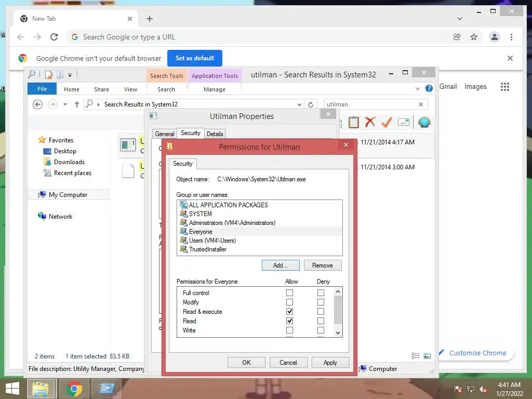This screenshot has height=399, width=532.
Task: Confirm with OK in Permissions dialog
Action: tap(246, 362)
